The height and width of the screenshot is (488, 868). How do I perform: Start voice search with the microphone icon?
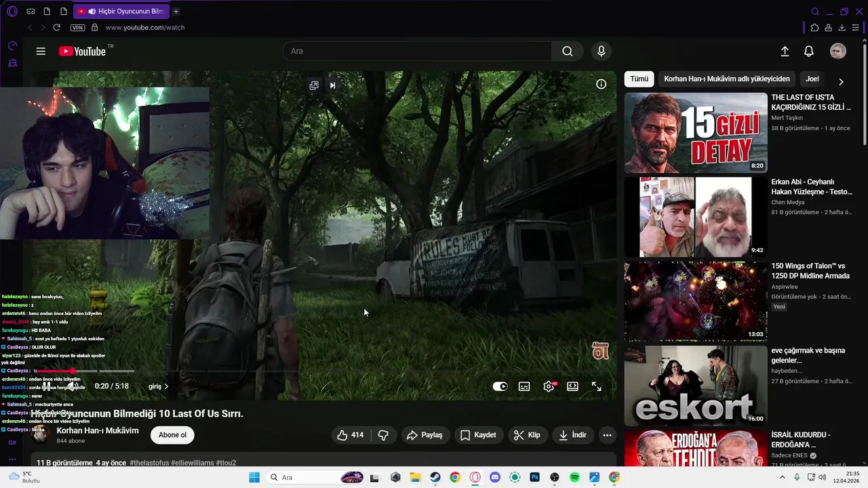(x=601, y=51)
